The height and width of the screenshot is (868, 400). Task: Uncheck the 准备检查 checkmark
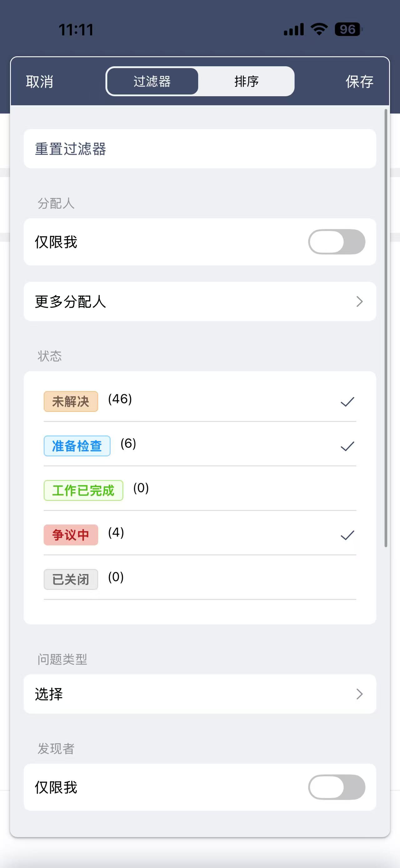[347, 446]
